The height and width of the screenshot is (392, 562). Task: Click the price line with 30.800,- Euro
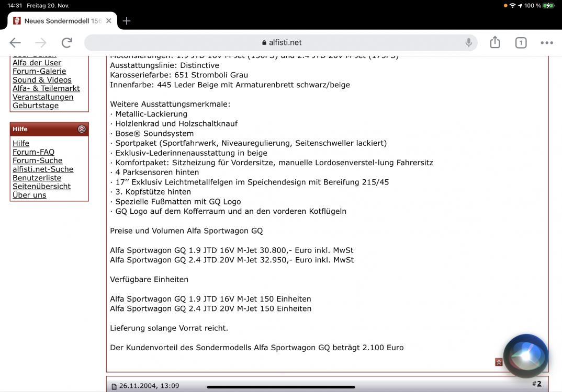tap(231, 250)
